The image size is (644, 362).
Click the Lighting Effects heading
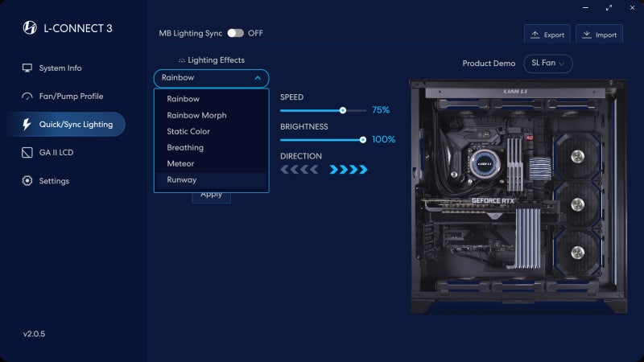[x=216, y=60]
